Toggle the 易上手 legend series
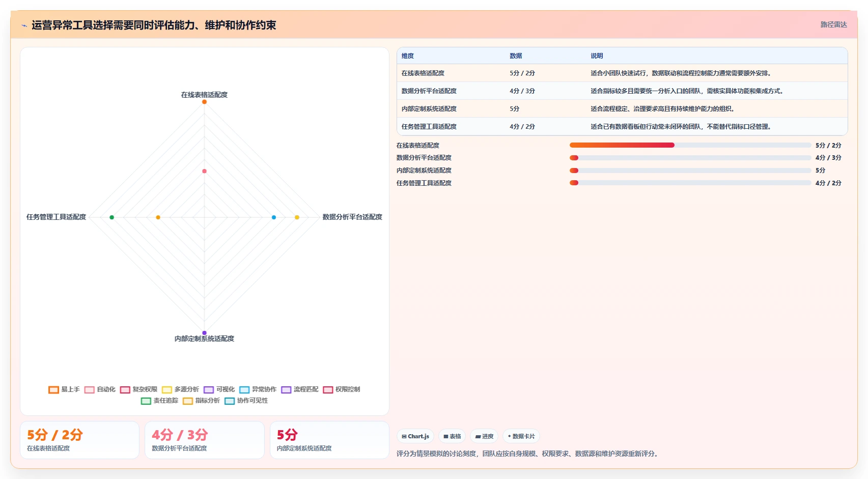The height and width of the screenshot is (479, 868). (x=64, y=389)
